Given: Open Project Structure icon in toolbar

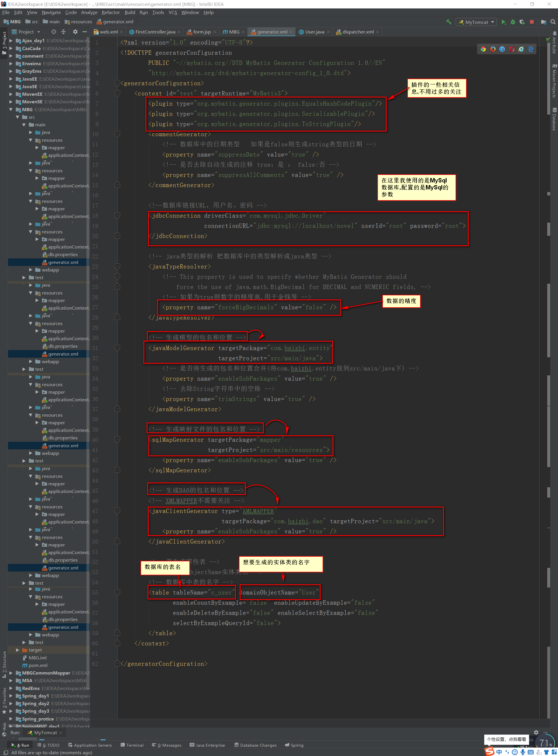Looking at the screenshot, I should tap(543, 22).
